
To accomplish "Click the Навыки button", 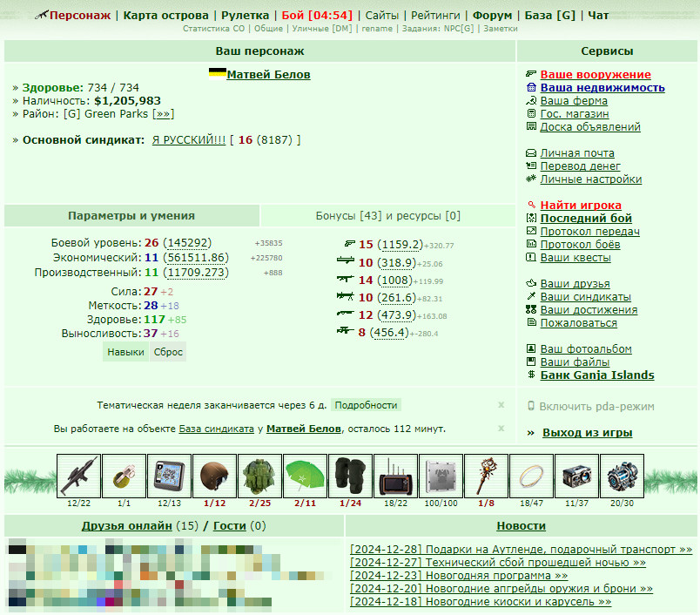I will pyautogui.click(x=126, y=352).
